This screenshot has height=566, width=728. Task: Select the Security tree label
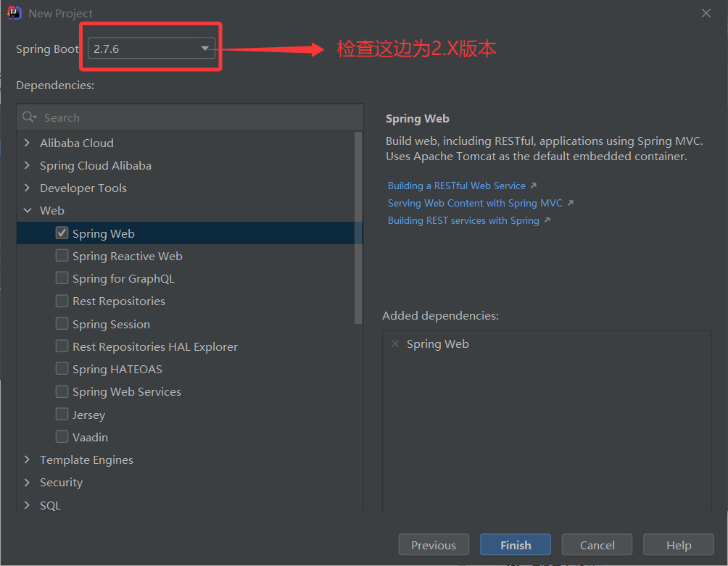pyautogui.click(x=62, y=483)
